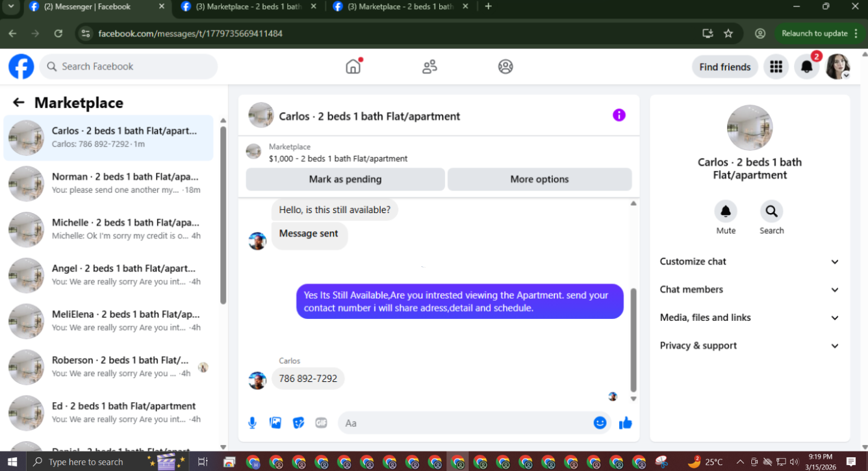Viewport: 868px width, 471px height.
Task: Expand Customize chat section
Action: pos(750,262)
